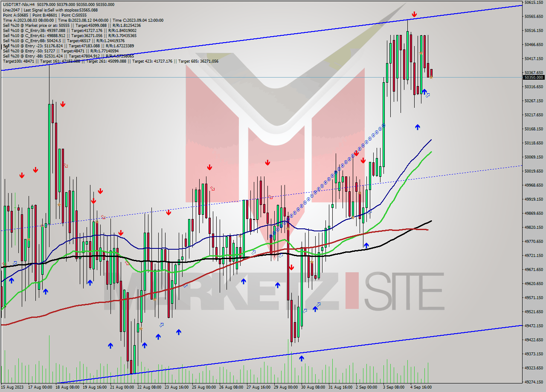
Task: Click the 49571.150 price axis label
Action: pyautogui.click(x=534, y=298)
